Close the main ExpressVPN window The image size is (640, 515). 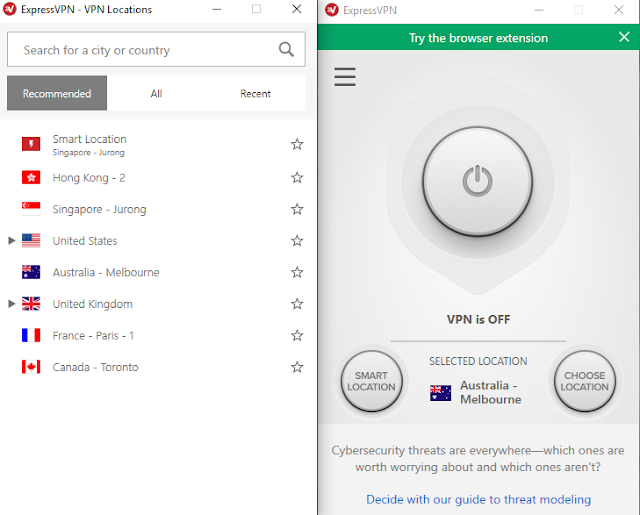[x=619, y=10]
